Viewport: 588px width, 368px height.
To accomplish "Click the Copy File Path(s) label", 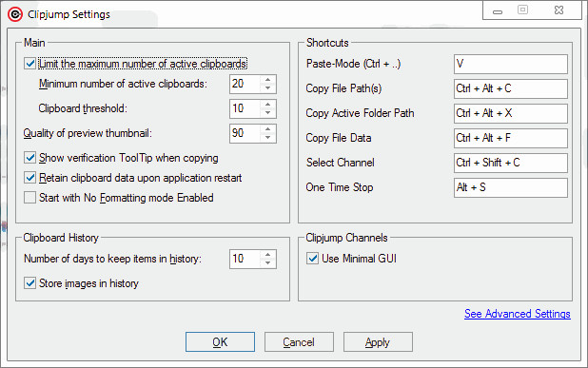I will click(343, 88).
